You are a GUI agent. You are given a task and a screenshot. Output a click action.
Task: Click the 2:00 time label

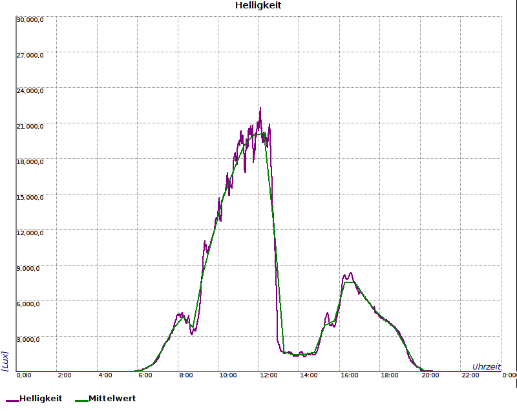pyautogui.click(x=65, y=375)
